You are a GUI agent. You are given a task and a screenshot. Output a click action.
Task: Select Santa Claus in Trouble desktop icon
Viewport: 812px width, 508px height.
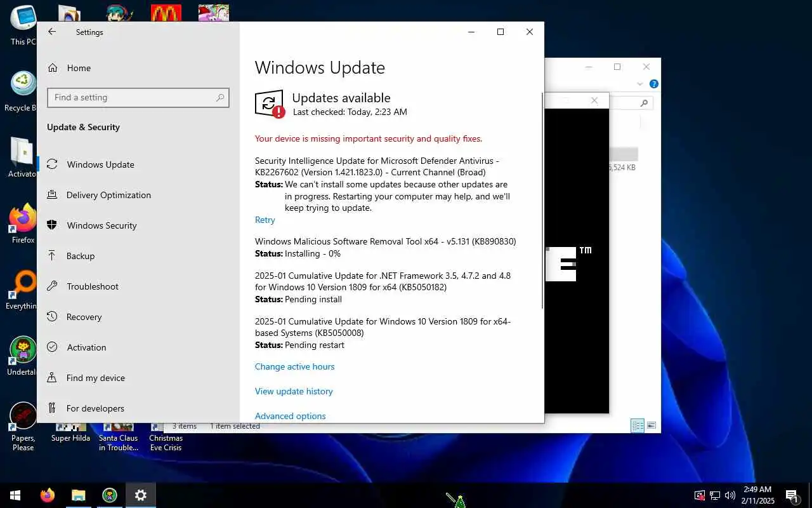point(118,437)
